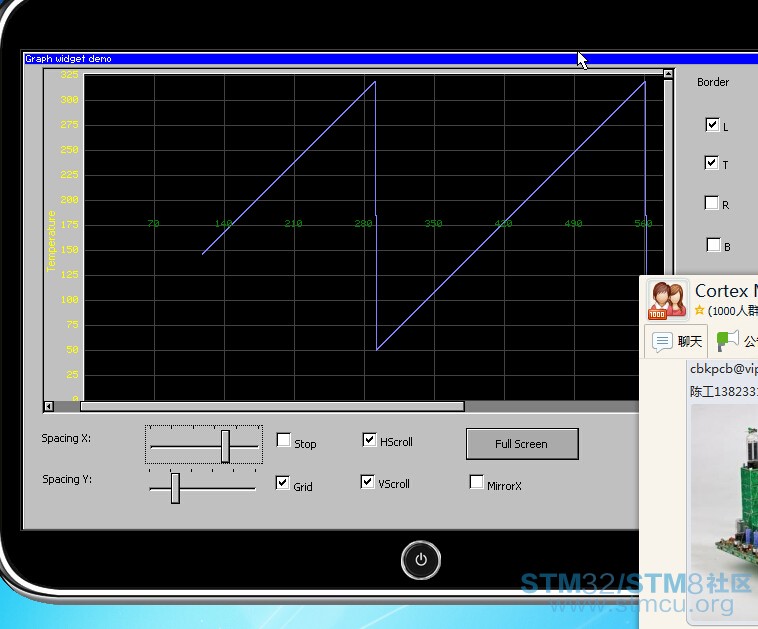Click the Spacing X slider handle
Viewport: 758px width, 629px height.
225,446
